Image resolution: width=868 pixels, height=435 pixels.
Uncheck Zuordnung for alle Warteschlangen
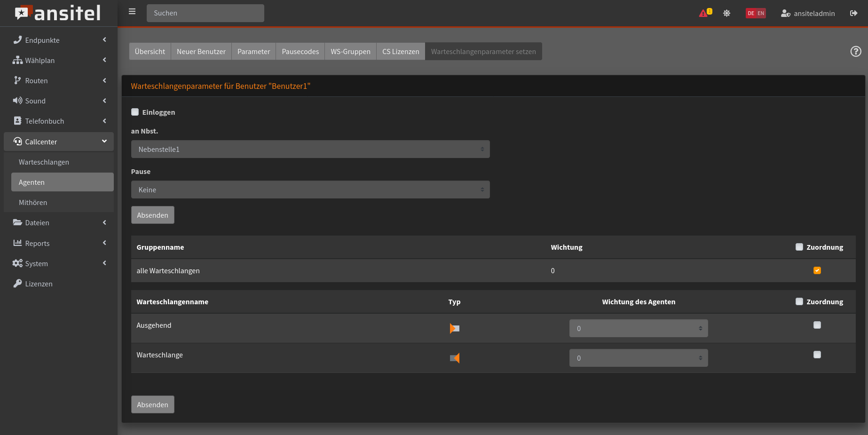(x=817, y=270)
